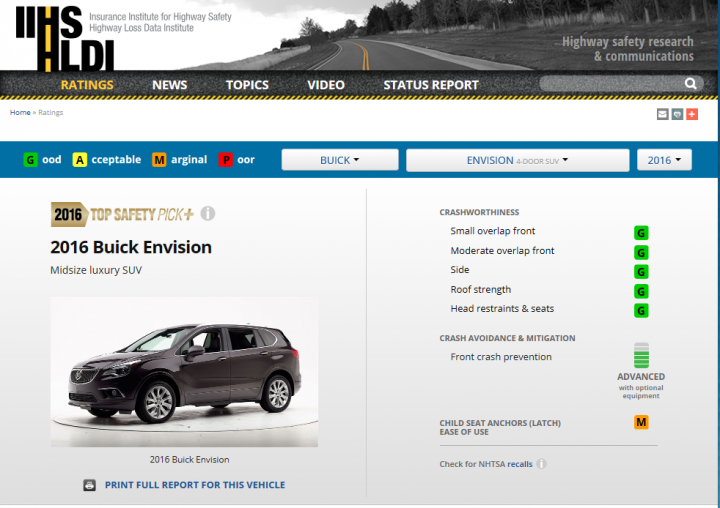Click the email share icon

pos(662,114)
